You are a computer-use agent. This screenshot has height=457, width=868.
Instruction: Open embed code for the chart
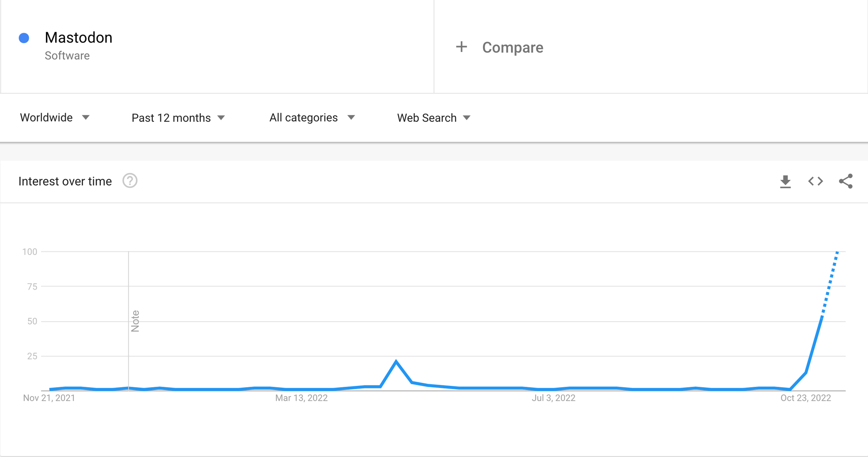point(815,181)
